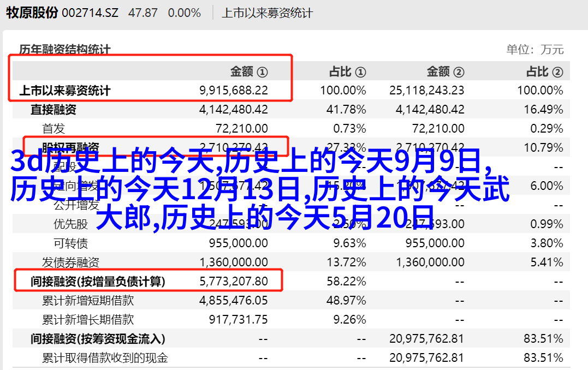Click the stock price 47.87
This screenshot has width=588, height=370.
coord(143,13)
